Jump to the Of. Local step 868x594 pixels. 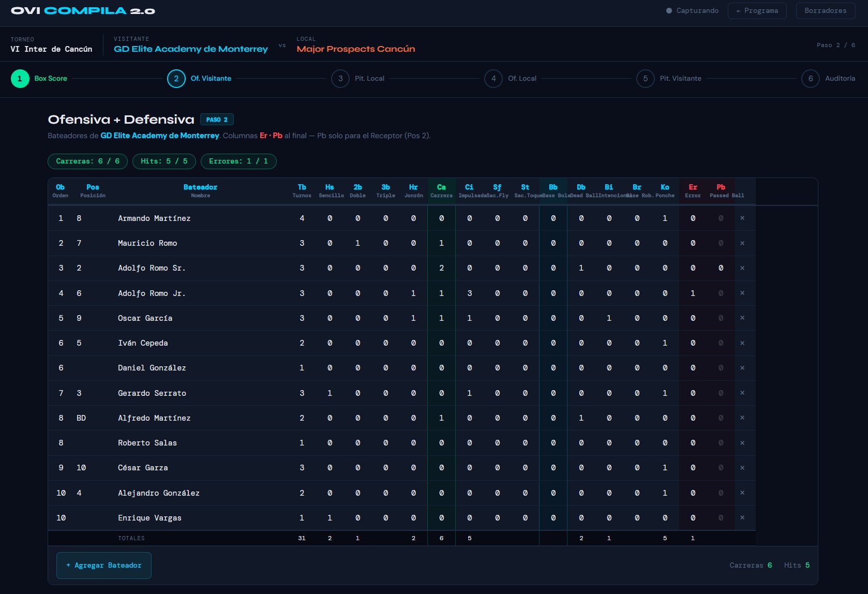click(x=511, y=79)
